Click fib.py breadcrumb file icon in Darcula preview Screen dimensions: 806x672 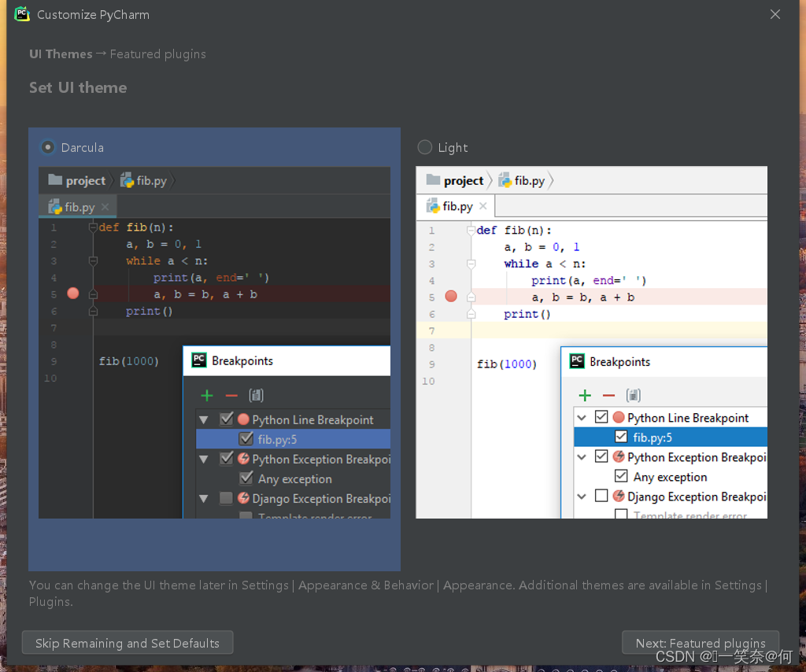127,180
